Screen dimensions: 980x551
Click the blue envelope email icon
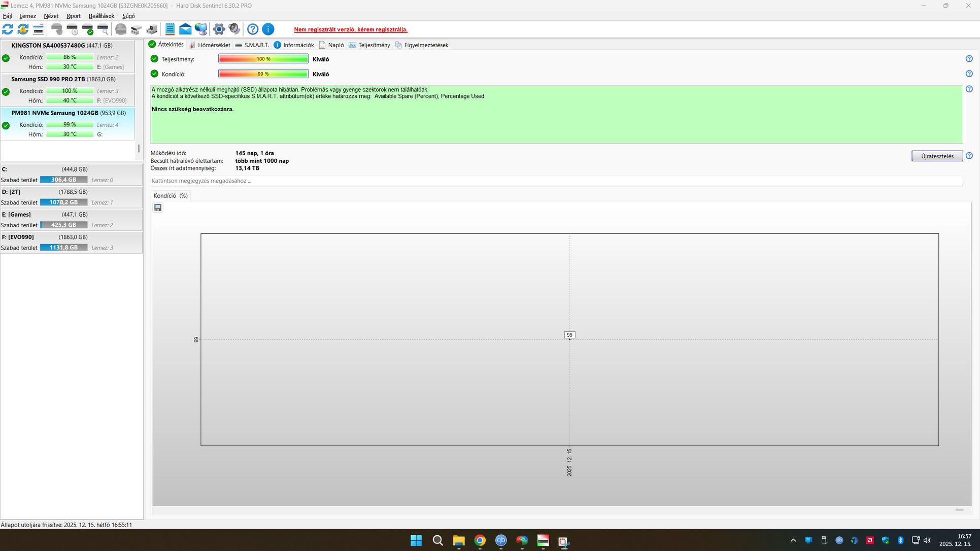point(185,29)
